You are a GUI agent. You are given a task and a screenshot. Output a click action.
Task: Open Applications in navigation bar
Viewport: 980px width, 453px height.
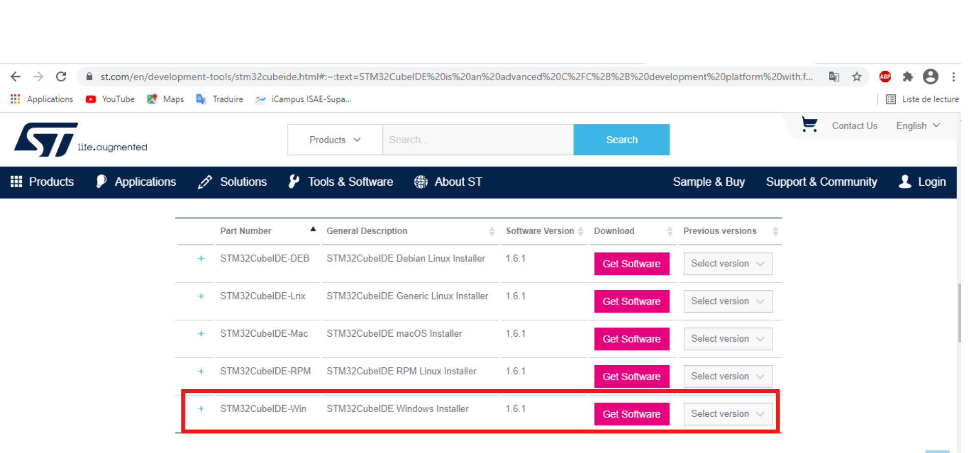point(136,182)
